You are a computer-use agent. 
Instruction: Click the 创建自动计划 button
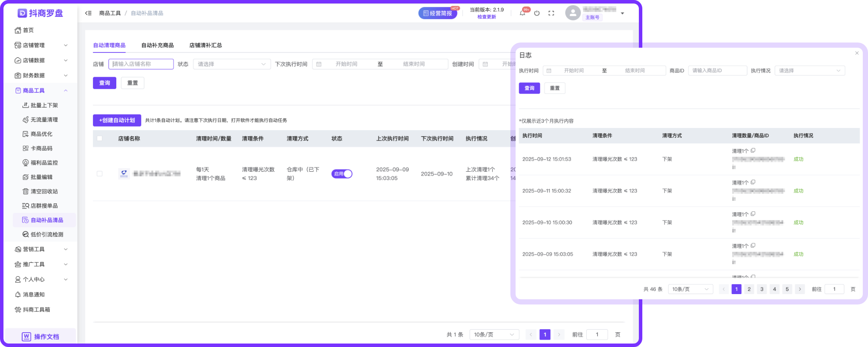[117, 121]
